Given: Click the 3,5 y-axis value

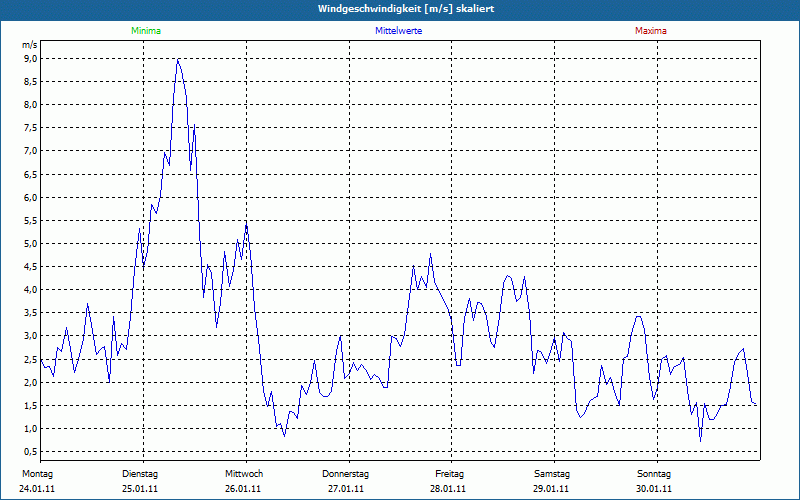Looking at the screenshot, I should 31,312.
